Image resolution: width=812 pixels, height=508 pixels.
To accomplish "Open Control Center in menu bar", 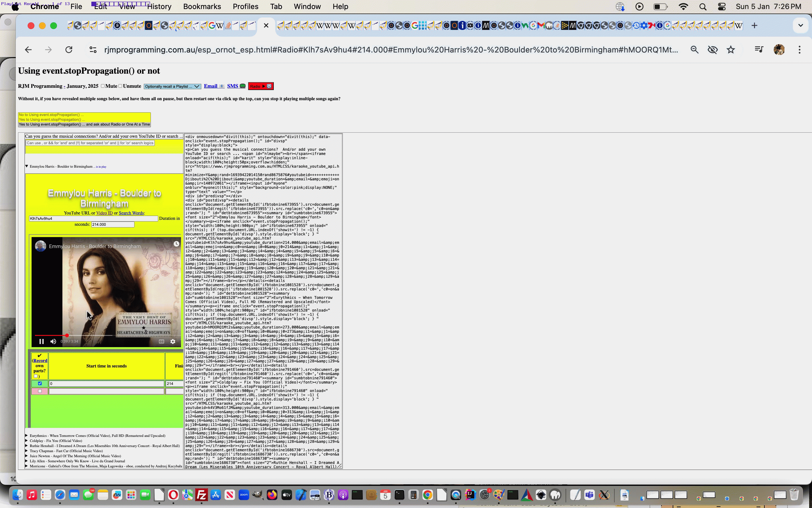I will (721, 7).
